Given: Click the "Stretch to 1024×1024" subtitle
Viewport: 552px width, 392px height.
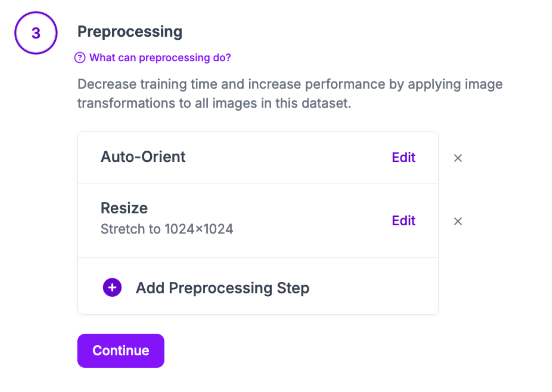Looking at the screenshot, I should (167, 229).
